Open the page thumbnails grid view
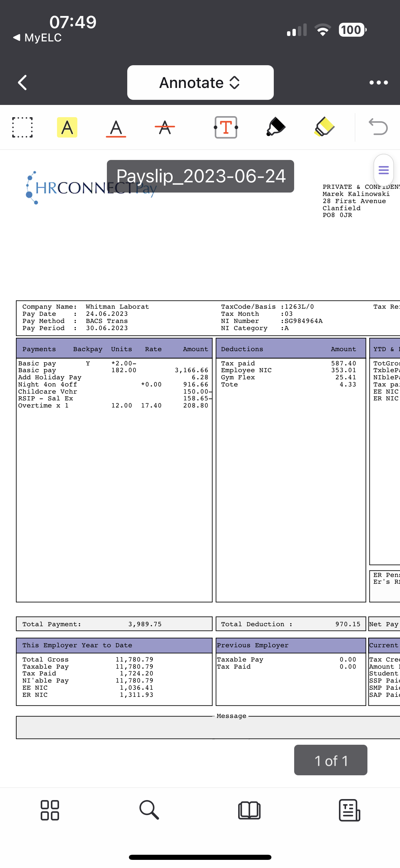Screen dimensions: 400x868 pyautogui.click(x=50, y=810)
